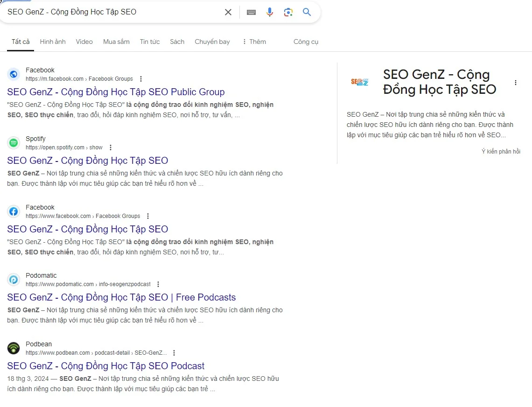Click the podomatic.com info-seogenzpodcast breadcrumb
This screenshot has height=407, width=532.
tap(88, 284)
